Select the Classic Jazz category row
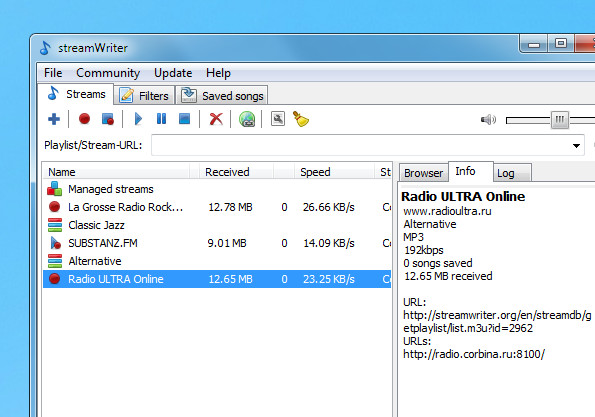This screenshot has height=417, width=595. pyautogui.click(x=217, y=225)
